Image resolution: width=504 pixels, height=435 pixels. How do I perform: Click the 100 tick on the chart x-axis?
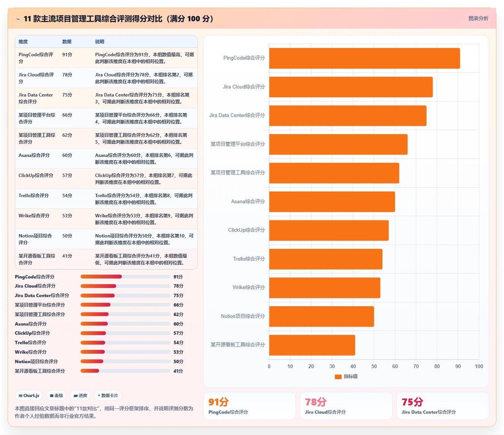point(479,366)
